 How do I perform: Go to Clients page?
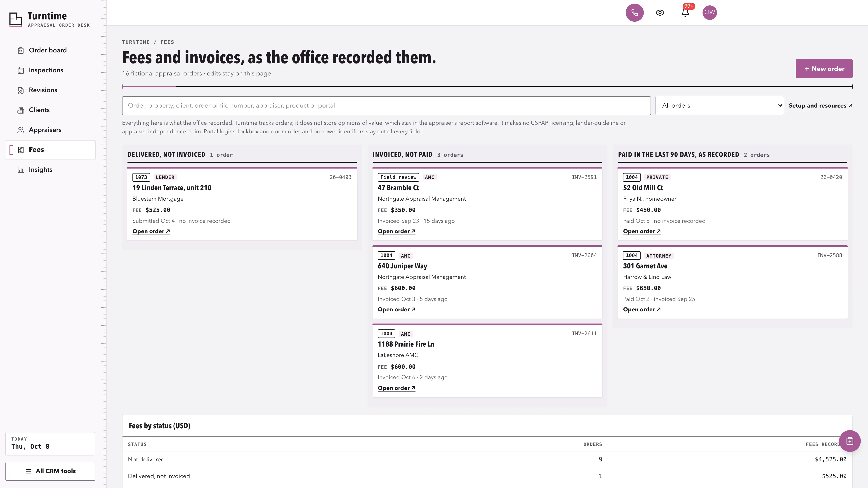coord(51,110)
